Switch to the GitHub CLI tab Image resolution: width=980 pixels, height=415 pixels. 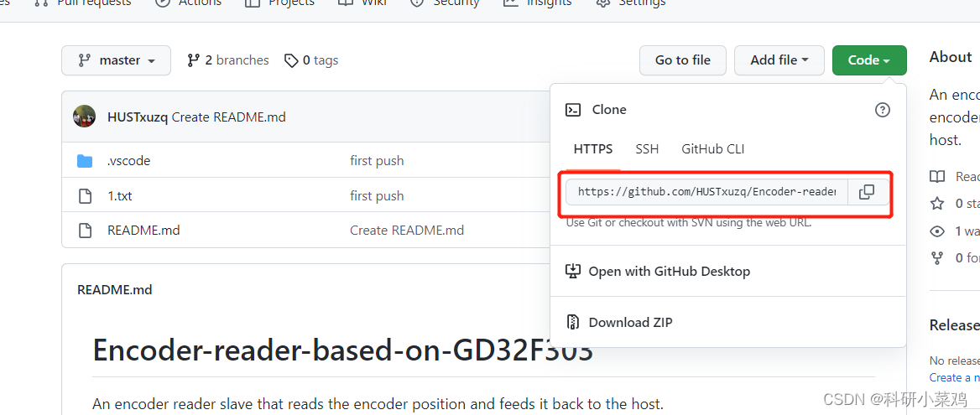click(712, 149)
